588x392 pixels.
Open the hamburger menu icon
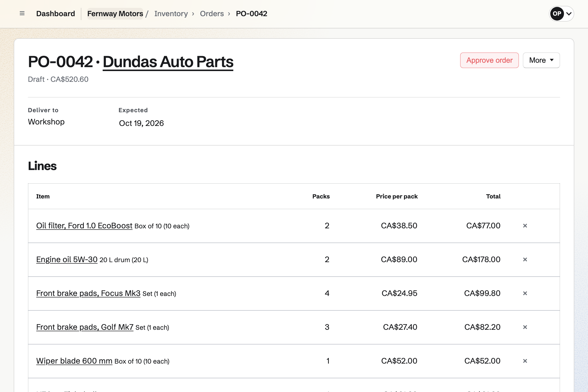pos(22,13)
